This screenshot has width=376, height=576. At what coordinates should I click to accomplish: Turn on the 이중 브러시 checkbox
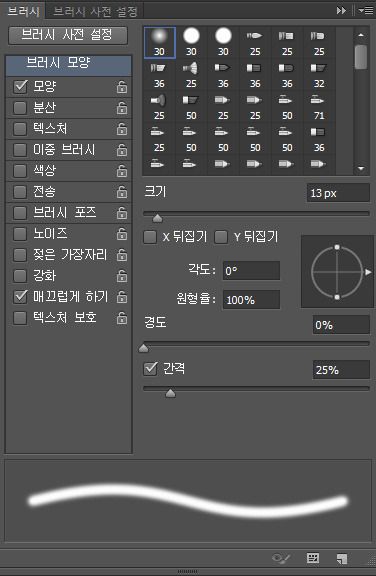(20, 150)
